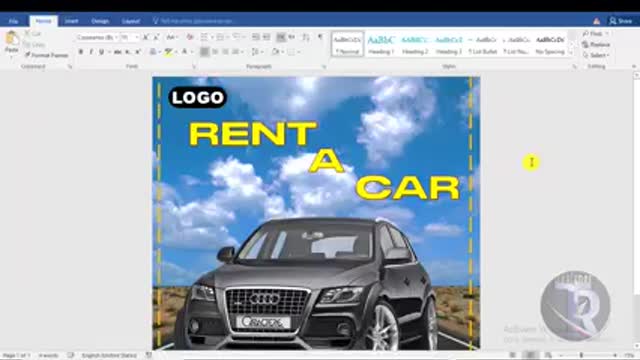Apply the List Bullet style
Image resolution: width=640 pixels, height=360 pixels.
tap(482, 44)
